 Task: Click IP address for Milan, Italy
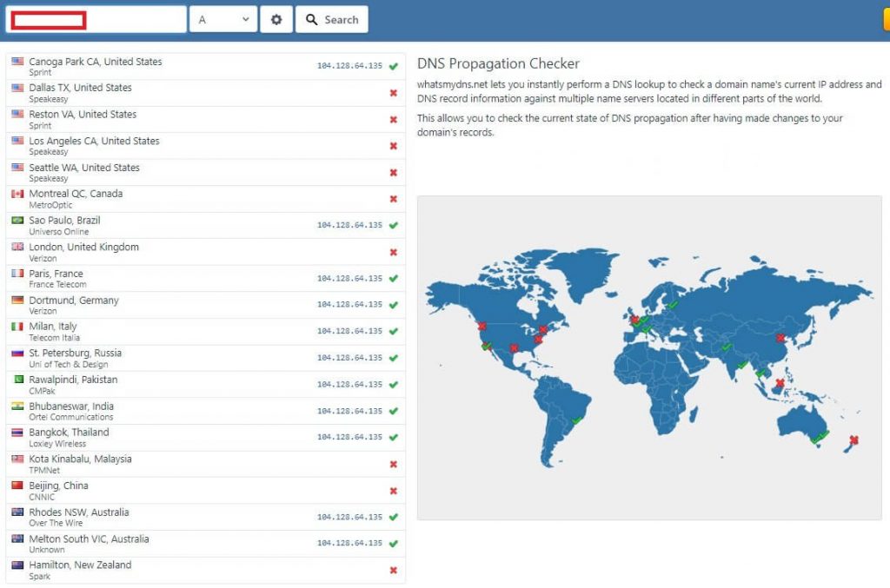(x=349, y=331)
